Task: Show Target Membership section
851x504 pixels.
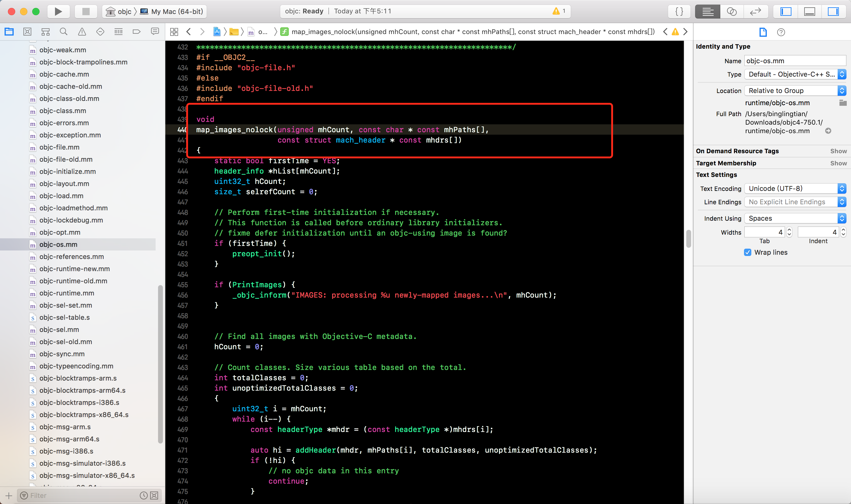Action: pos(838,163)
